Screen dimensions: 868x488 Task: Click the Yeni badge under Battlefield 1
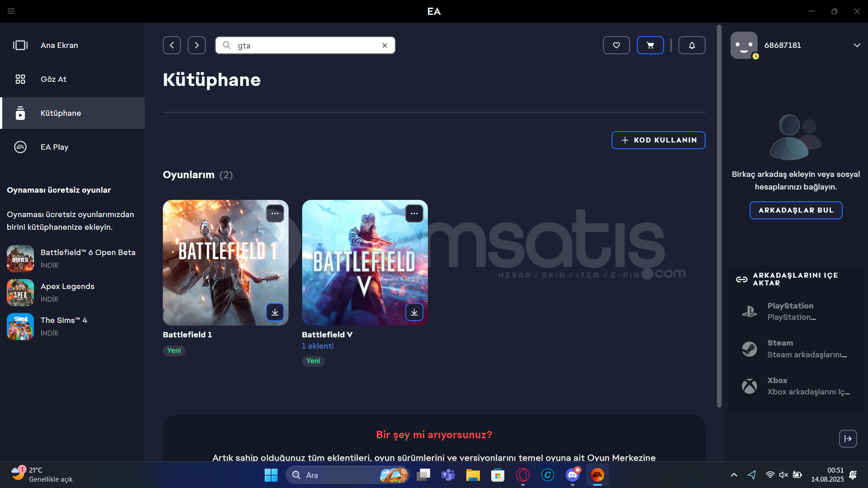pyautogui.click(x=174, y=351)
